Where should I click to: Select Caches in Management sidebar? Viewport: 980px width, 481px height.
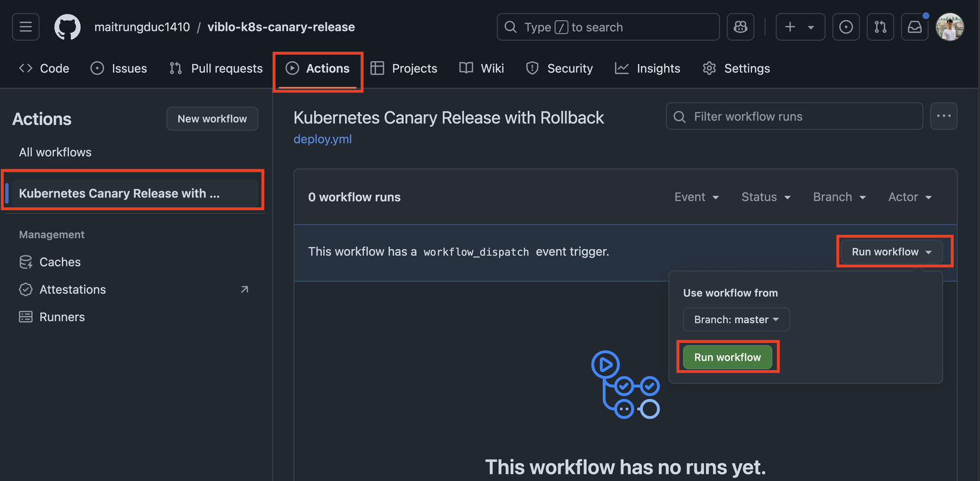tap(59, 262)
